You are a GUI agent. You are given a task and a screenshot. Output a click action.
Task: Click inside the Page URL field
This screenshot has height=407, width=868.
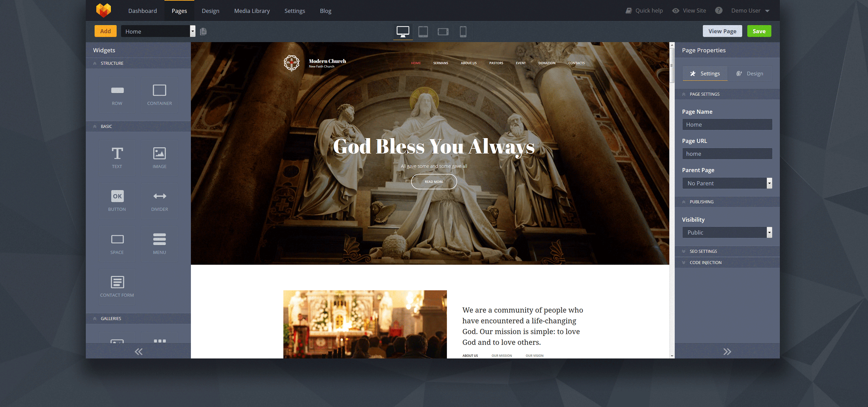coord(727,153)
